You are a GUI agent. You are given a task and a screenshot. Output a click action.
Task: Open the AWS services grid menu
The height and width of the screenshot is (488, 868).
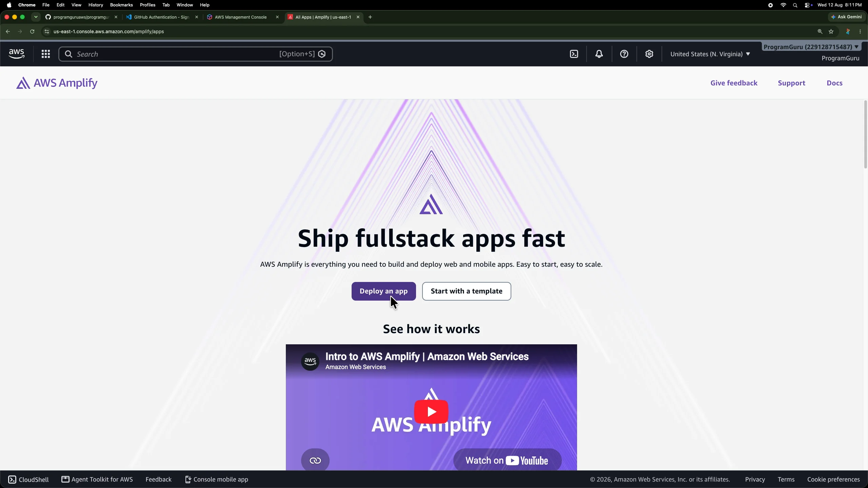coord(46,54)
